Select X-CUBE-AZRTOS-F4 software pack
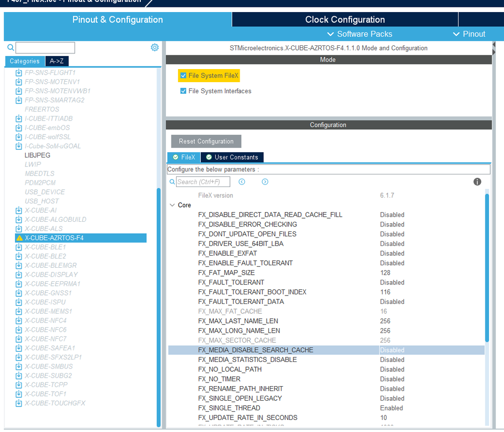Viewport: 504px width, 432px height. click(81, 238)
